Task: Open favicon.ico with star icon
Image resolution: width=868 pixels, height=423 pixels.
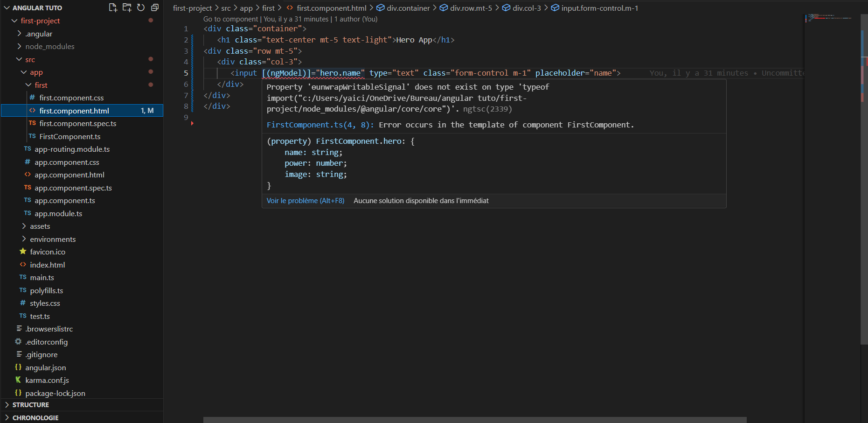Action: (48, 252)
